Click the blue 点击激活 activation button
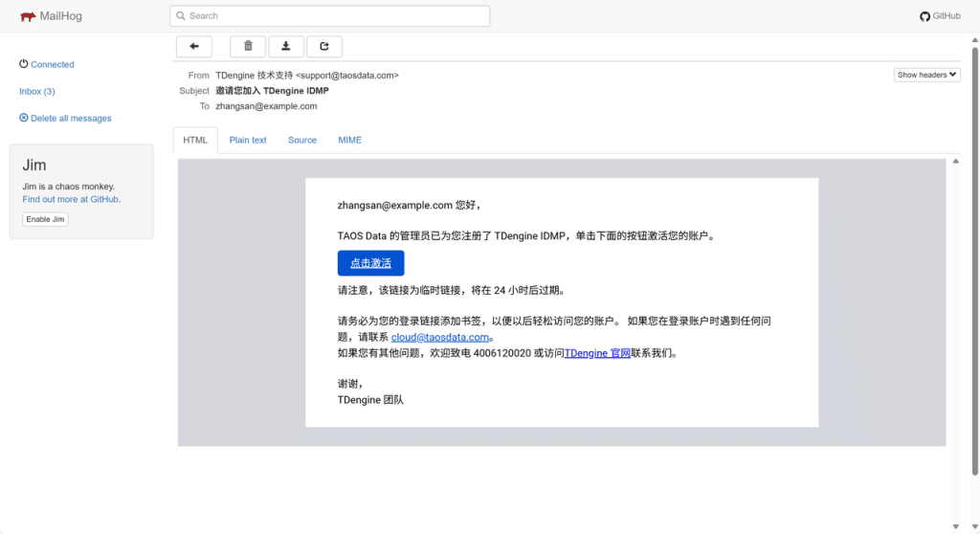The height and width of the screenshot is (534, 980). pos(370,263)
